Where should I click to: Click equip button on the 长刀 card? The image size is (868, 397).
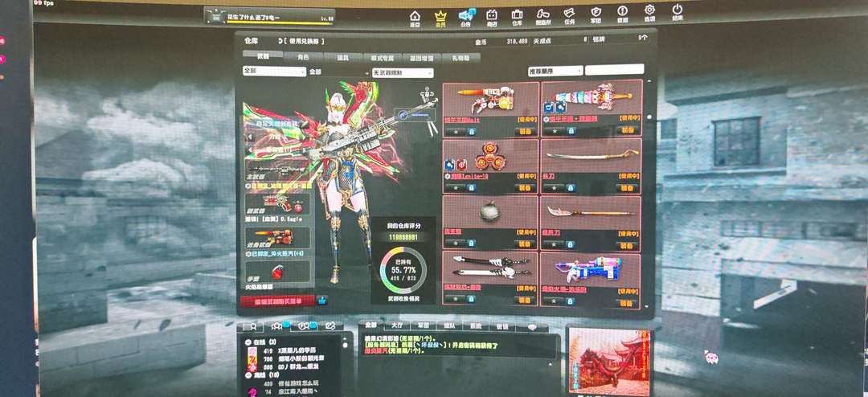(627, 188)
